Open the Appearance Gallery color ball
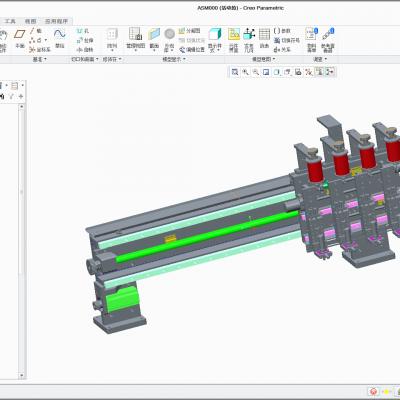 (x=169, y=40)
